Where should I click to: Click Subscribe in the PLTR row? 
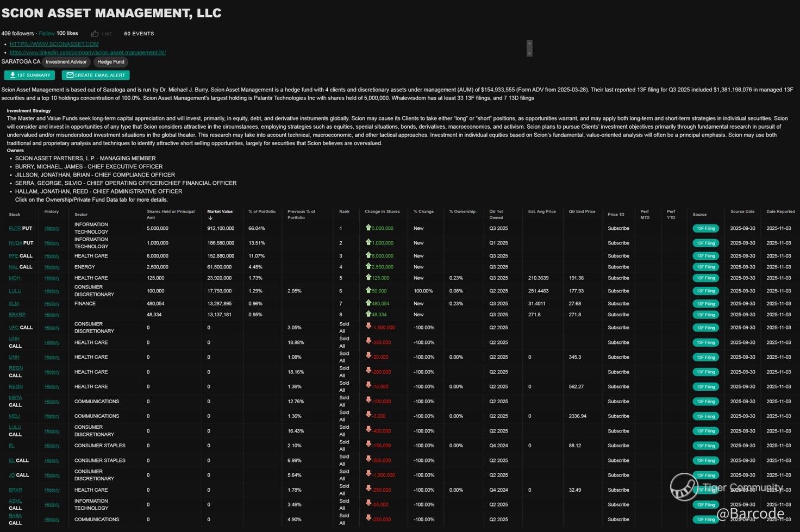(618, 228)
